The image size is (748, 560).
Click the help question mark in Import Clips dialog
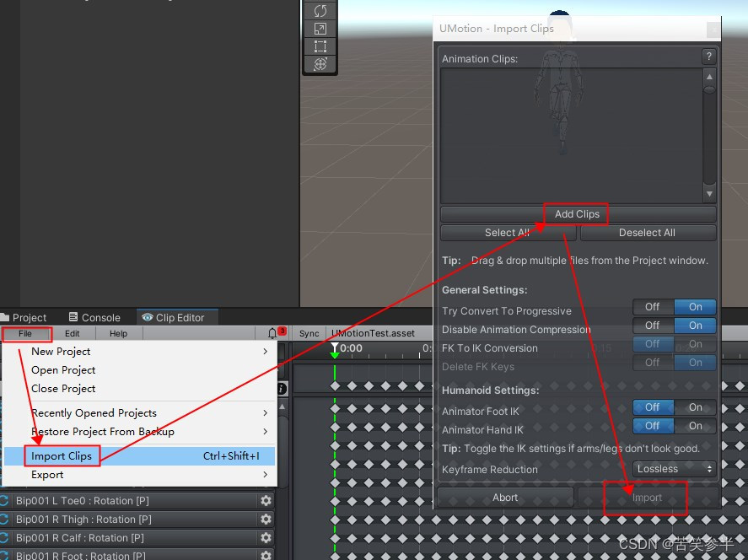(x=708, y=57)
